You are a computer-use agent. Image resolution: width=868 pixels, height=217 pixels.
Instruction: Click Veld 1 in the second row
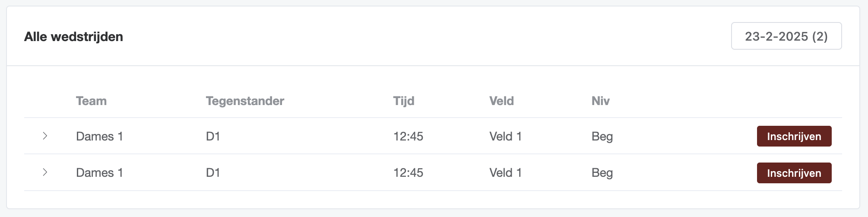(506, 172)
